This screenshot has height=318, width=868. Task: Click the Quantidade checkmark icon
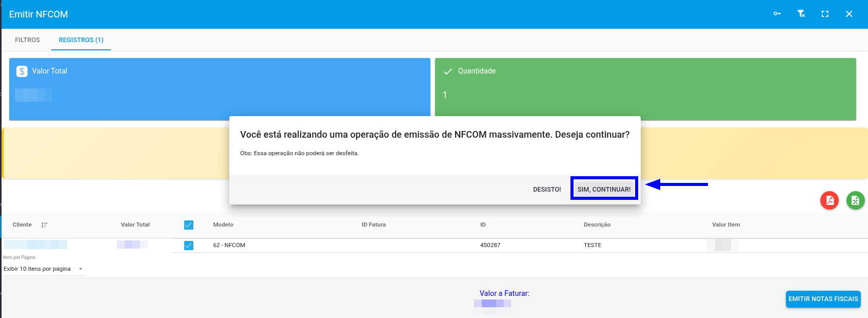[448, 71]
